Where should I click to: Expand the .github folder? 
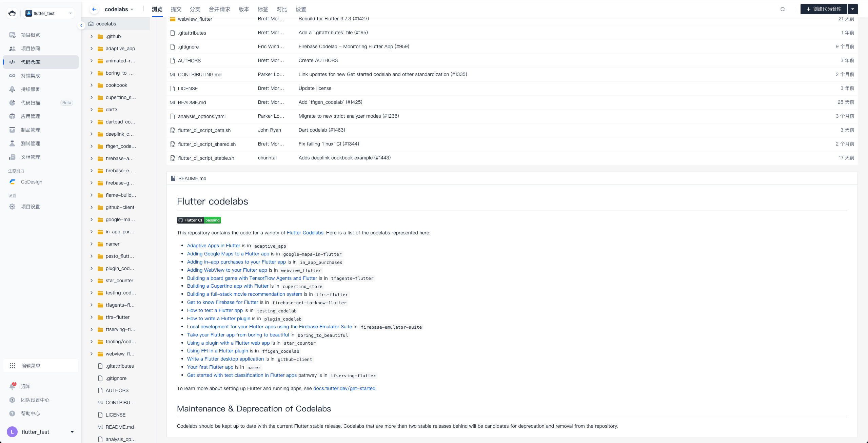click(x=92, y=36)
